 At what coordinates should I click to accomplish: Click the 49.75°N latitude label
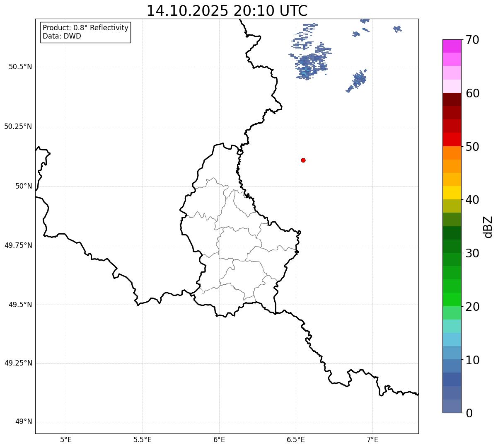point(18,245)
